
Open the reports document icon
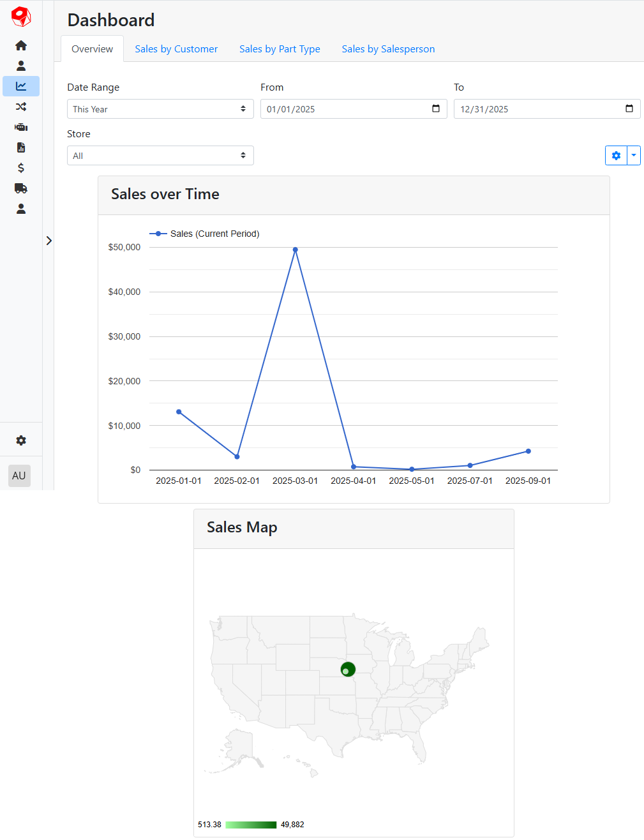coord(21,147)
